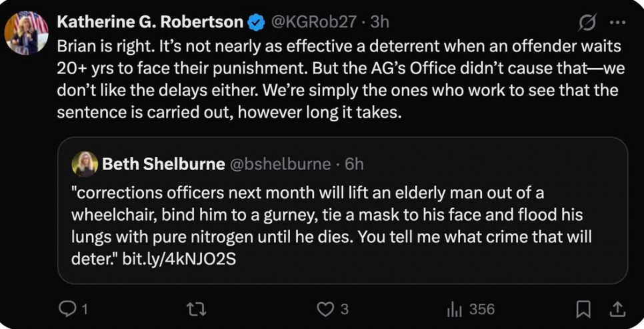Open the quoted post's 6h timestamp
The image size is (644, 329).
(354, 164)
